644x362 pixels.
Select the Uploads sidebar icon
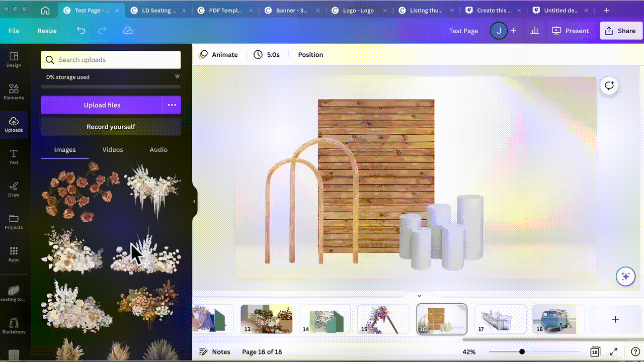14,124
